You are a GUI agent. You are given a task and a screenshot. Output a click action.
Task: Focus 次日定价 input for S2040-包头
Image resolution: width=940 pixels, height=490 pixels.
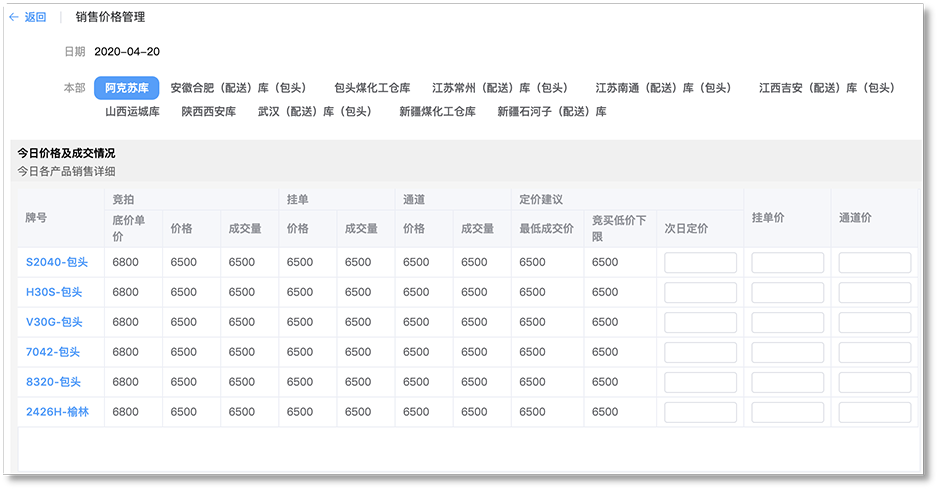[x=700, y=263]
